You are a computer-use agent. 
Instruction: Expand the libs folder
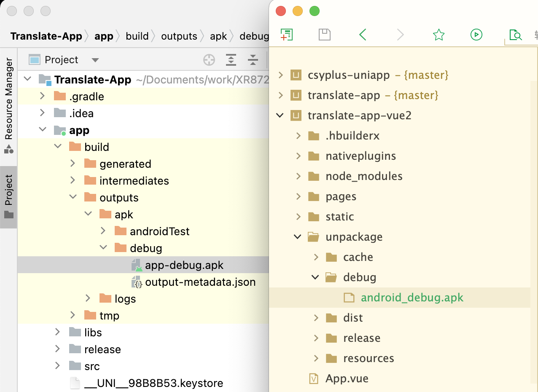point(57,332)
